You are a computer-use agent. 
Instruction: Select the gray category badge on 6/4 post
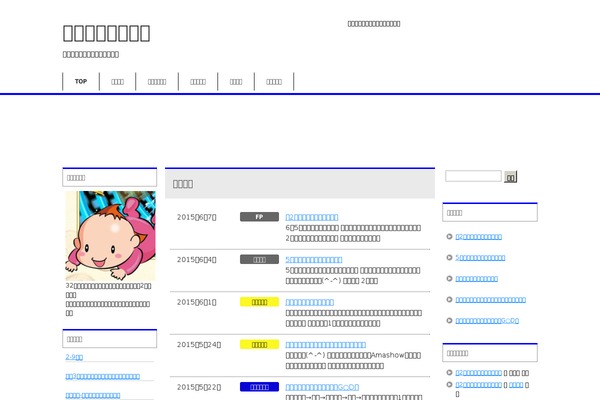click(259, 260)
